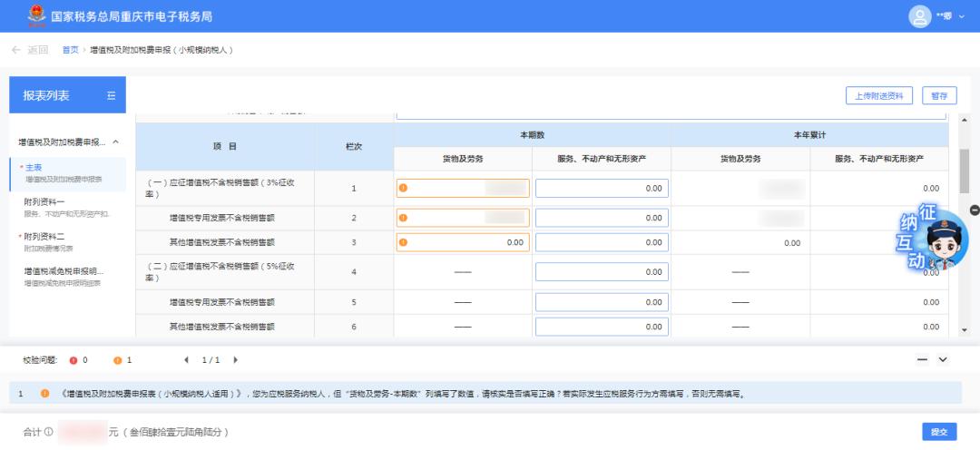Click the 上传附送资料 button
The image size is (980, 450).
click(x=879, y=95)
